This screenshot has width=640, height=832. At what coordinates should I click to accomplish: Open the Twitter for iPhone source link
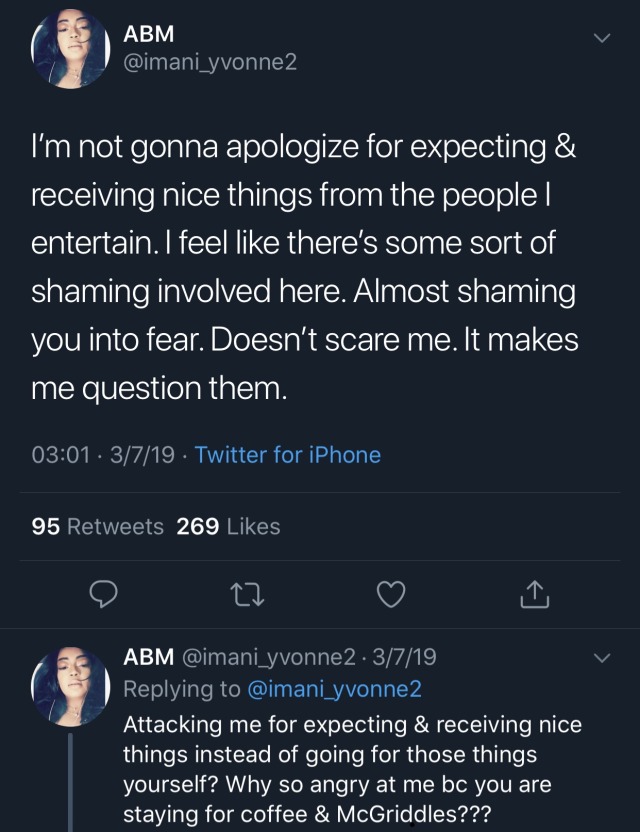(x=288, y=455)
